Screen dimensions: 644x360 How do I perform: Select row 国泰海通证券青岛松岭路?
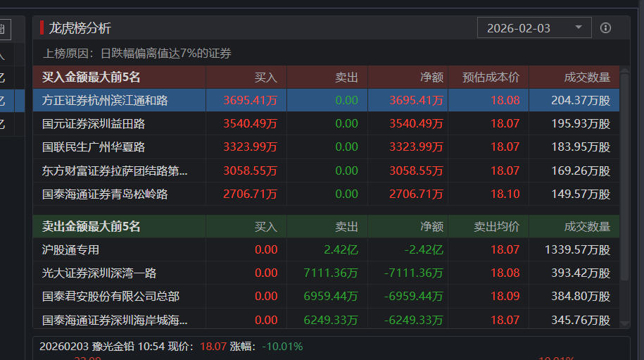coord(326,194)
